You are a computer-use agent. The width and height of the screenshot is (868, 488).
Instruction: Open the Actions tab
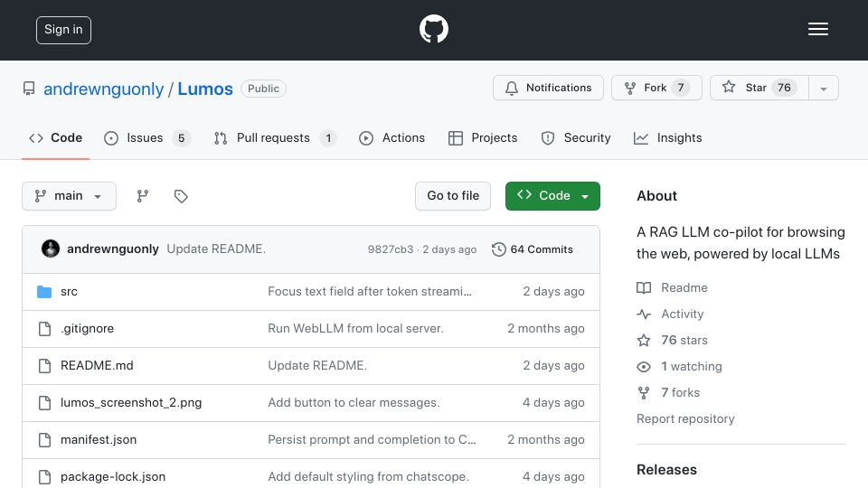(x=392, y=137)
